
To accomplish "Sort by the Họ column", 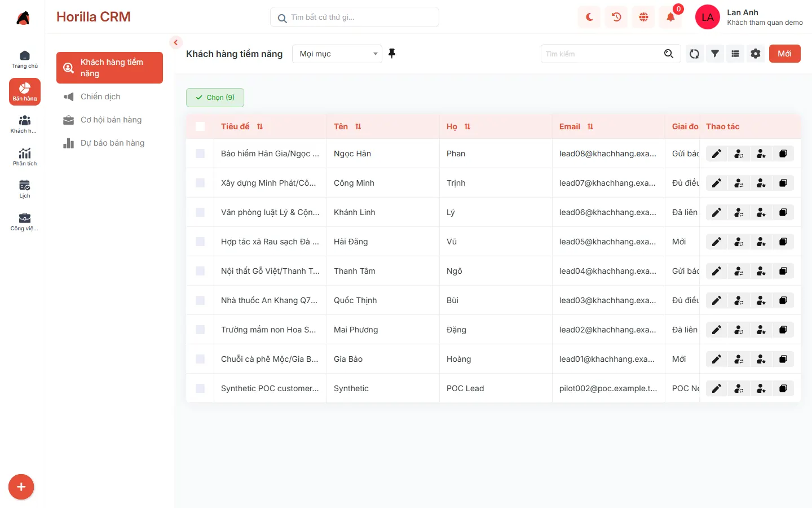I will pos(467,126).
